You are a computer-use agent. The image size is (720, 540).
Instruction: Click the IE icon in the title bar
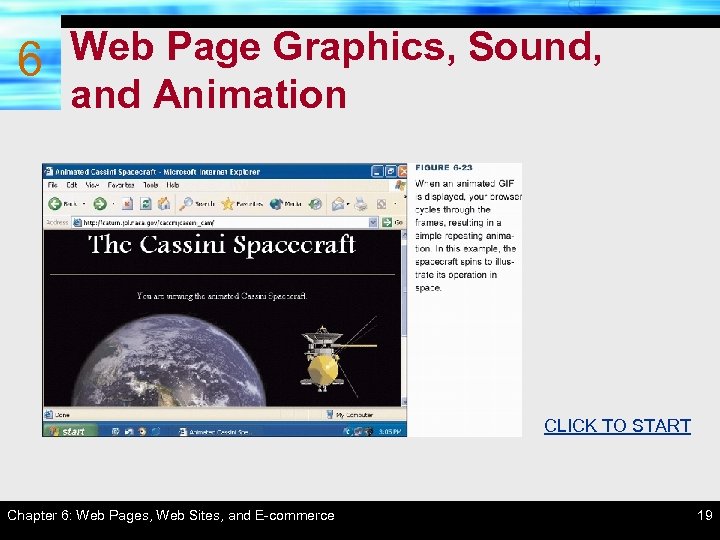click(49, 172)
